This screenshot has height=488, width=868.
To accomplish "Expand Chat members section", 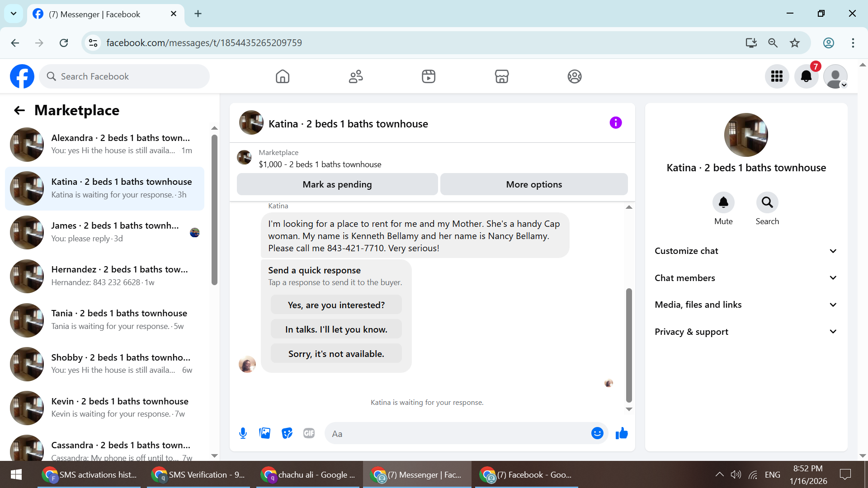I will (x=745, y=278).
